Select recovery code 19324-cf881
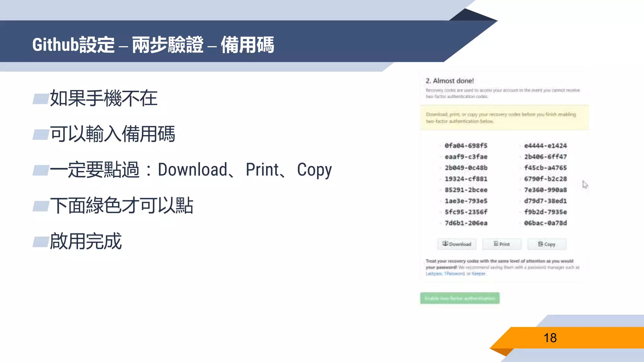This screenshot has height=362, width=644. (466, 179)
